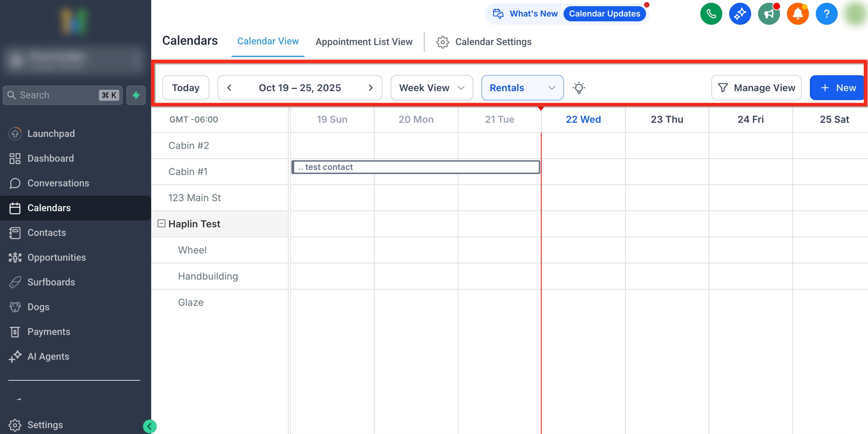Open the Rentals calendar dropdown

(x=522, y=88)
